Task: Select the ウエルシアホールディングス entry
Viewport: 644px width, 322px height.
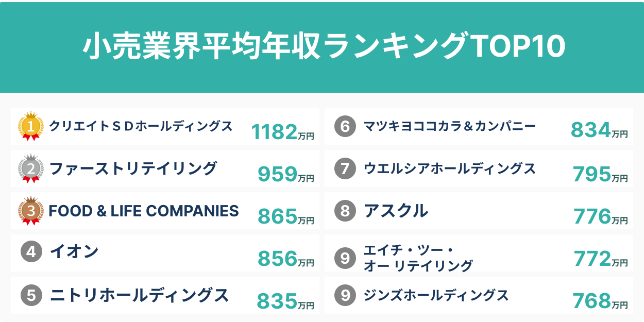Action: coord(450,168)
